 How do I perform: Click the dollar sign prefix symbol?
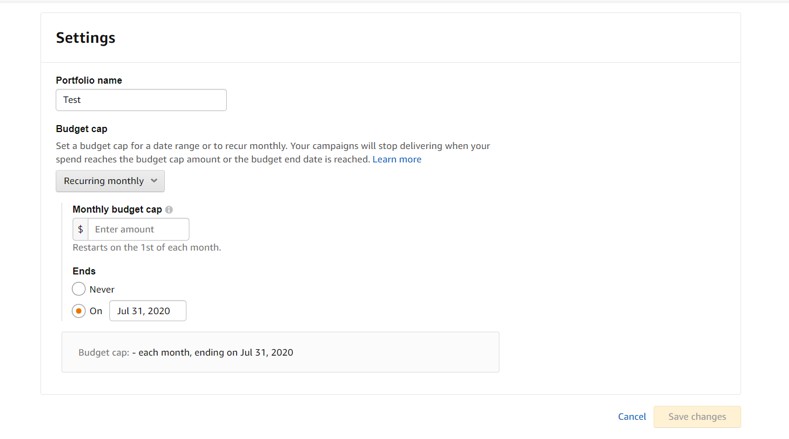tap(80, 230)
